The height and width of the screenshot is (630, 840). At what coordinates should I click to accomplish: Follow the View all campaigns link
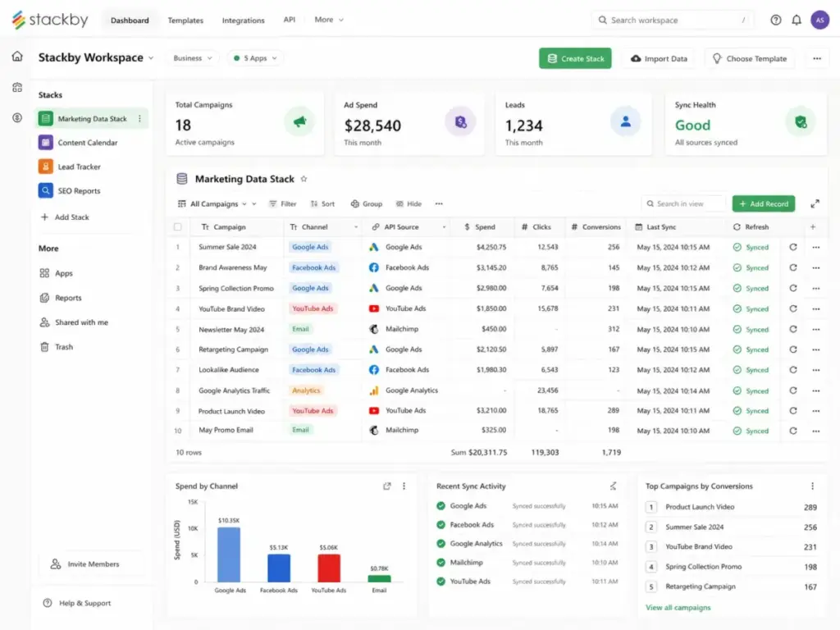pos(678,608)
